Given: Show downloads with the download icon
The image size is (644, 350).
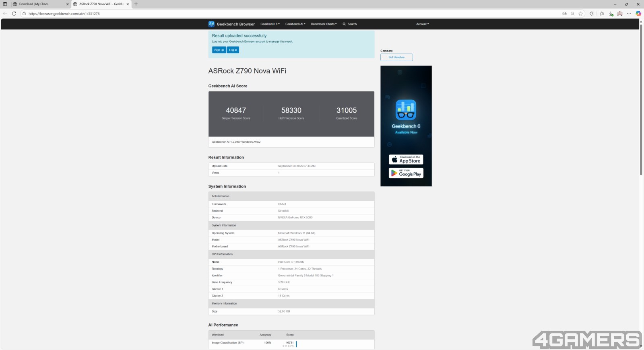Looking at the screenshot, I should point(611,14).
